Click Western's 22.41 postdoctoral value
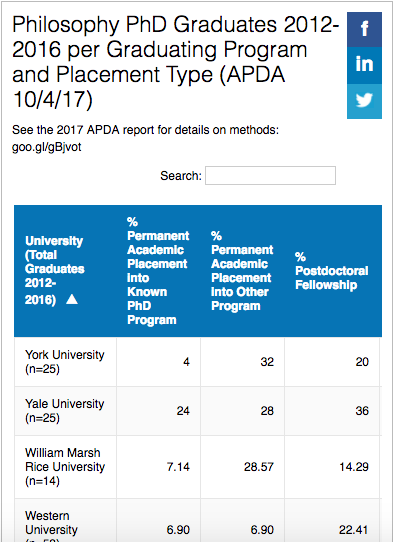This screenshot has width=393, height=542. [x=354, y=530]
